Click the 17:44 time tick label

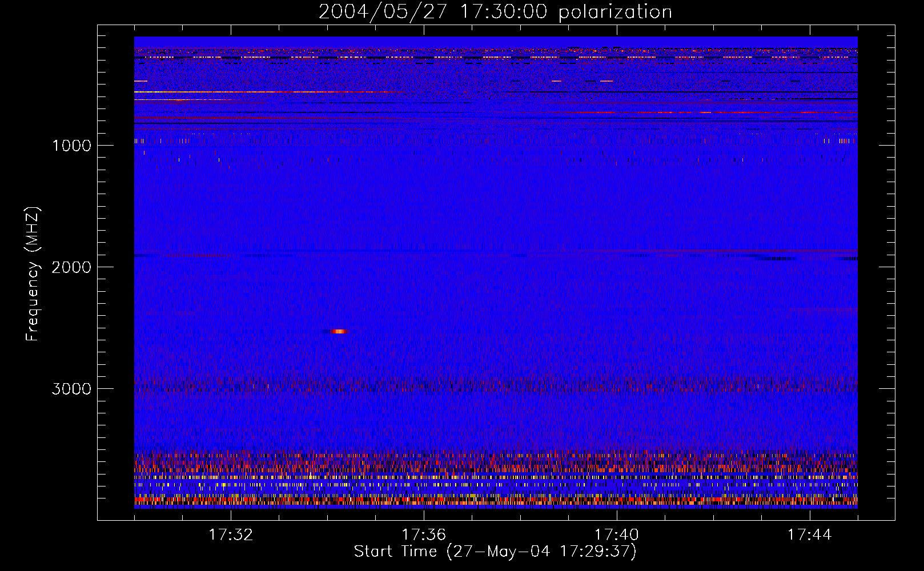[x=810, y=535]
